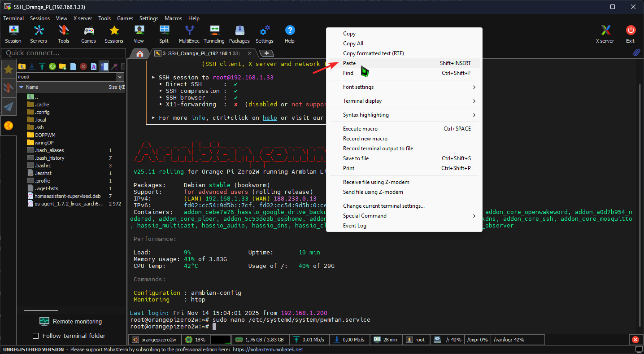Open the Tools knife sidebar tab
This screenshot has height=354, width=644.
[x=8, y=88]
